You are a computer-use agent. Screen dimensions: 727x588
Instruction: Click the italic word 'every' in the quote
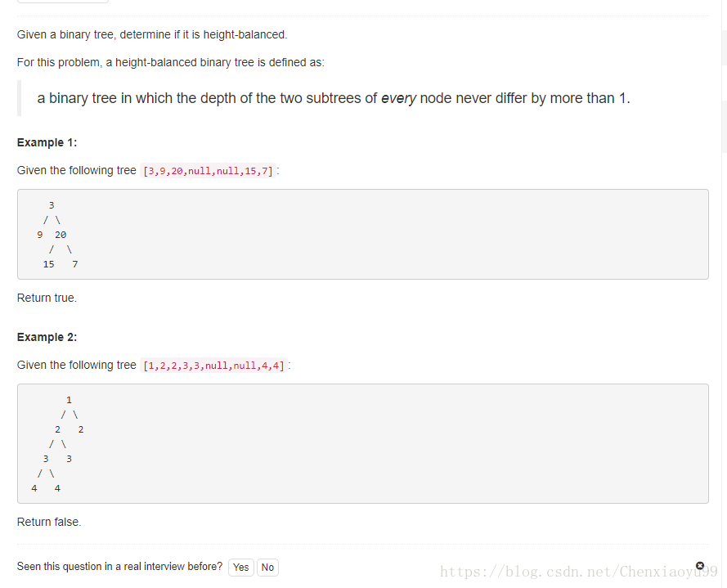point(398,98)
